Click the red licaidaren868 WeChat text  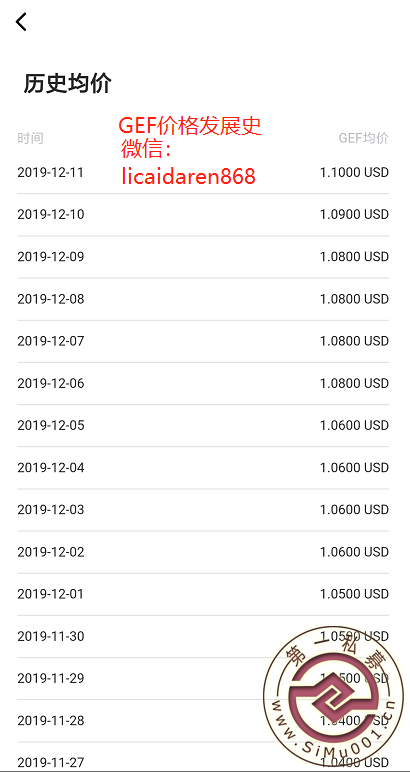(x=189, y=176)
